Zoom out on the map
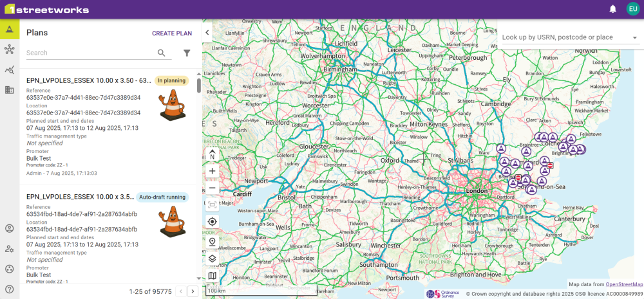 point(213,188)
